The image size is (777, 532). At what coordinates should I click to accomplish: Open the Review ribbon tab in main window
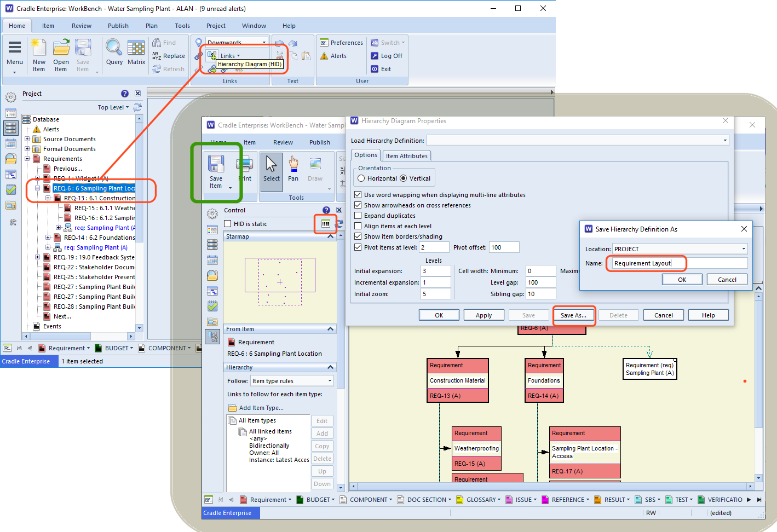(x=82, y=26)
